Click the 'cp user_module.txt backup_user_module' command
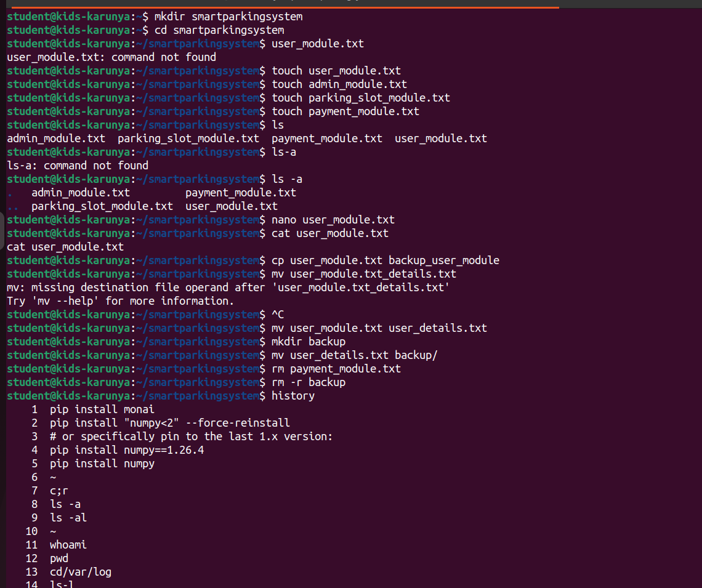This screenshot has width=702, height=588. click(x=385, y=260)
